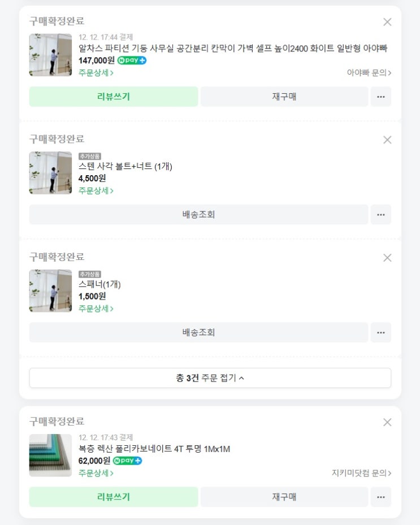Close the 스패너 order card with X
Screen dimensions: 420x525
pos(387,258)
